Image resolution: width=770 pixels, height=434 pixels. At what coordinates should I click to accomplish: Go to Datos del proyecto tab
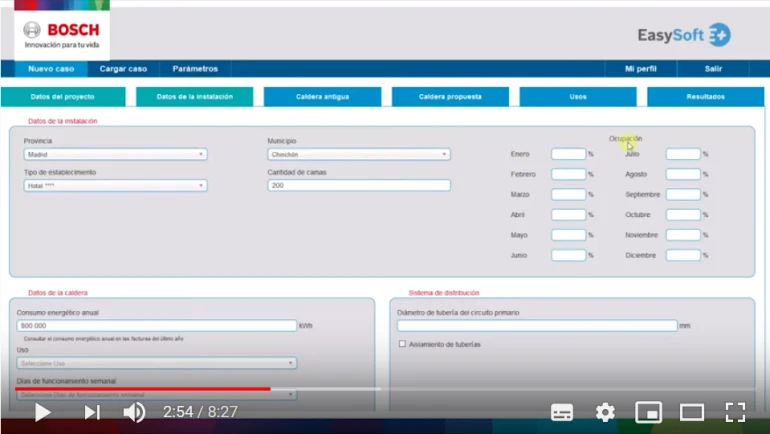(x=63, y=97)
